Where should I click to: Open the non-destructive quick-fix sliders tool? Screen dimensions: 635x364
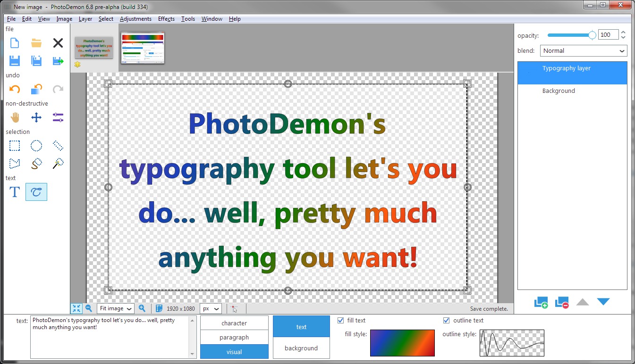[58, 117]
